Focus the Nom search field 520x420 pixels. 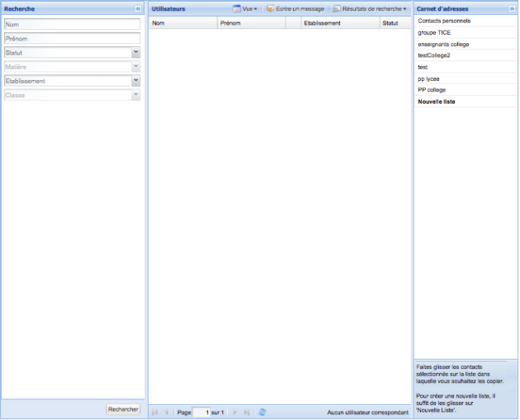[x=72, y=24]
